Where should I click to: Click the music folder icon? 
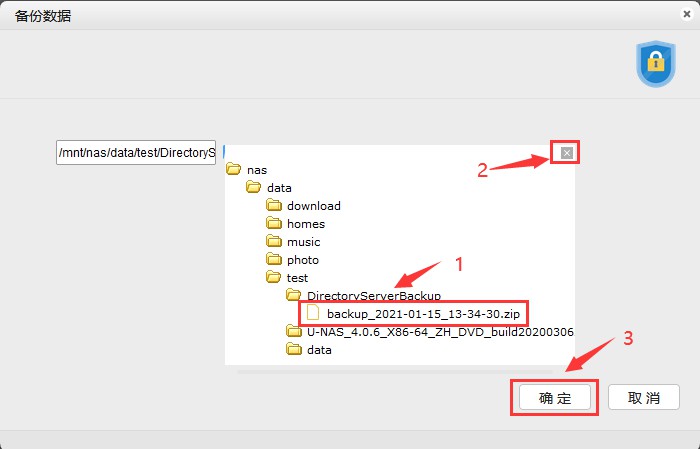click(x=274, y=242)
